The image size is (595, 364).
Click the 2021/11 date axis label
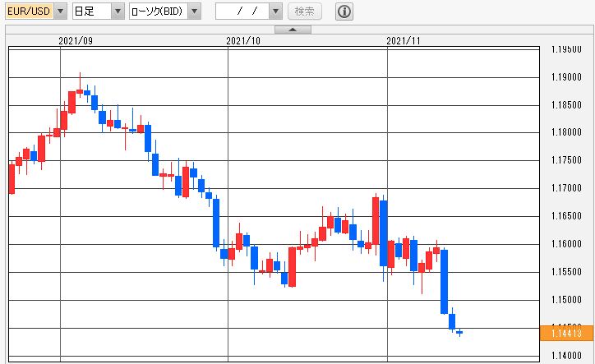[404, 41]
